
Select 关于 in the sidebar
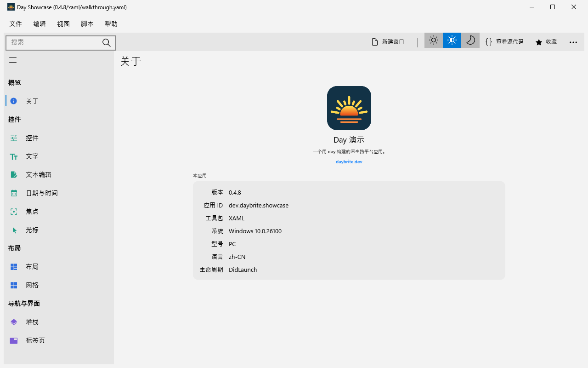[59, 101]
